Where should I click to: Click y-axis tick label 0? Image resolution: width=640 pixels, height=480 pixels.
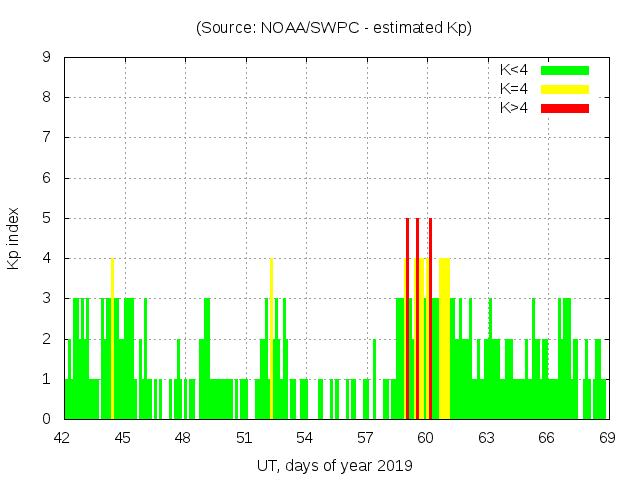(x=46, y=419)
